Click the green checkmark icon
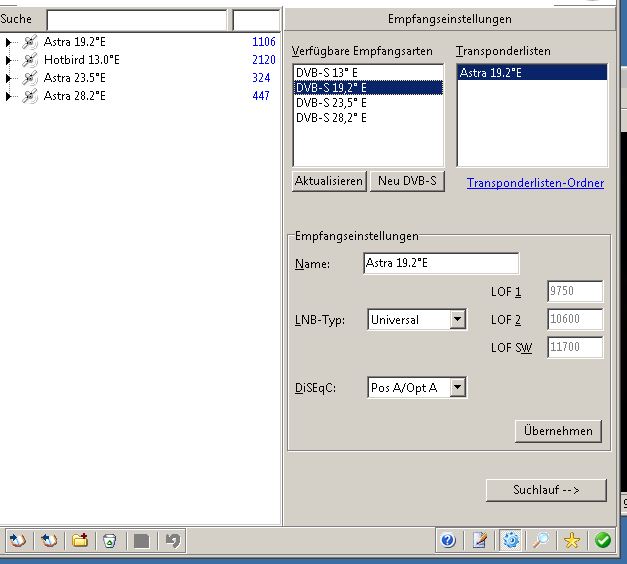This screenshot has height=564, width=627. [602, 540]
